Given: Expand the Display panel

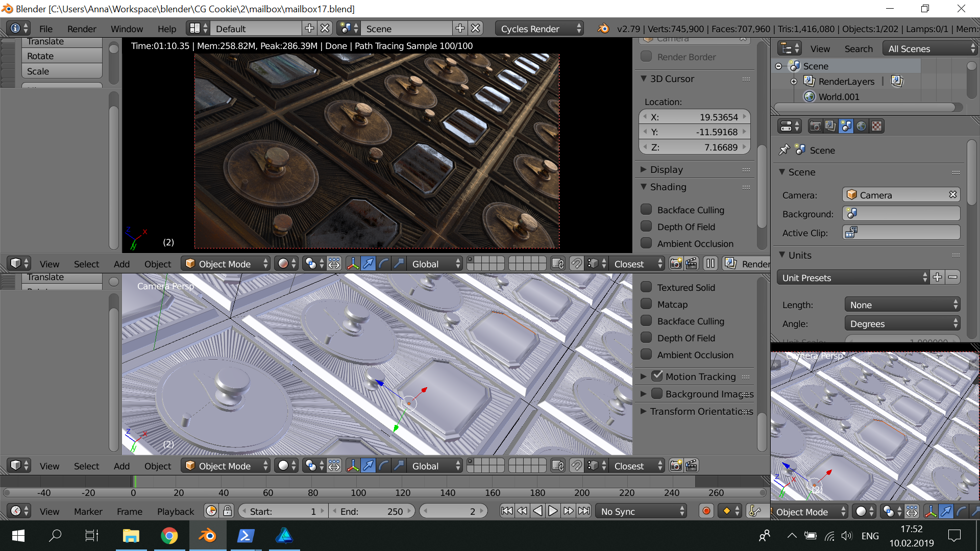Looking at the screenshot, I should tap(666, 169).
